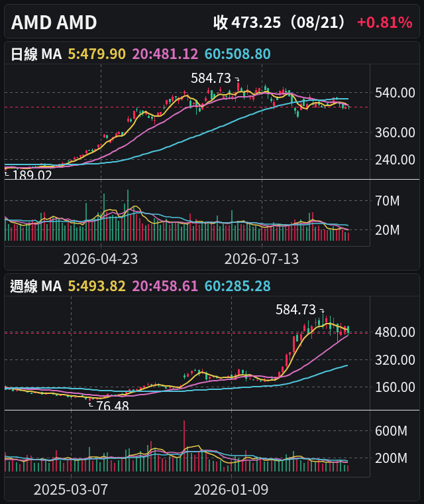Screen dimensions: 424x504
Task: Click the 日線 MA label
Action: click(36, 54)
